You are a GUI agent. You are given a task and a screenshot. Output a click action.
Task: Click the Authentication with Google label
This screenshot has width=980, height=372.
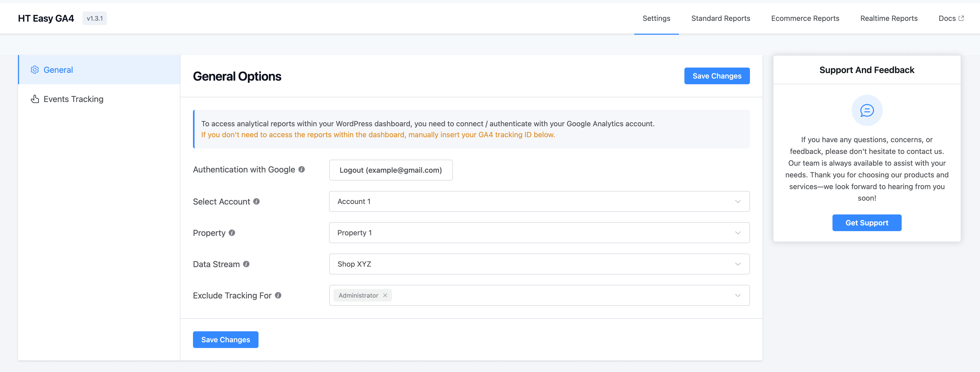[x=244, y=170]
